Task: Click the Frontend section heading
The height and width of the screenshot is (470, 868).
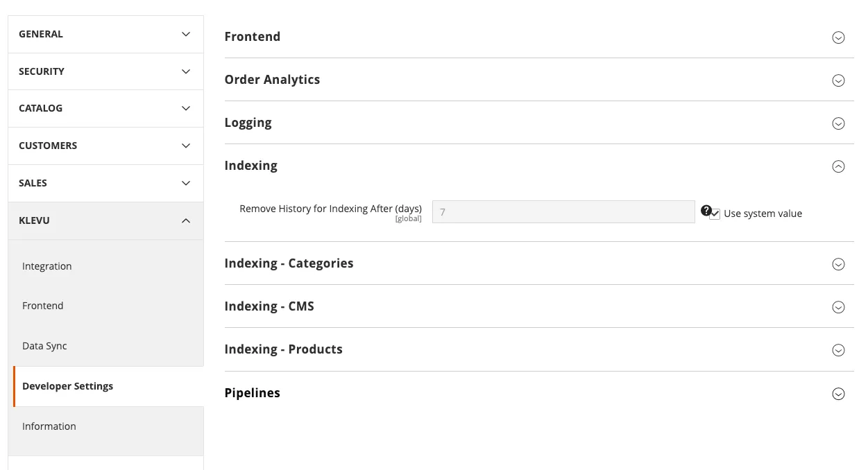Action: (253, 37)
